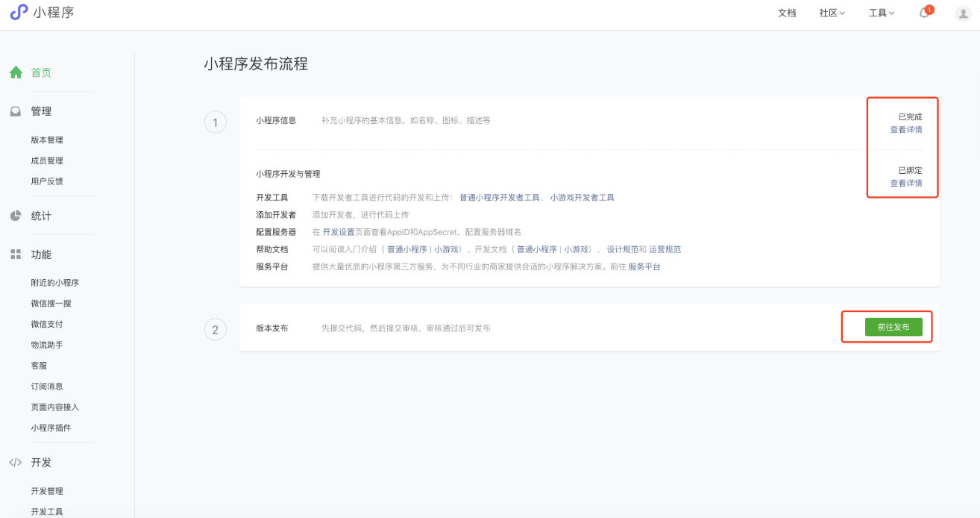
Task: Select 微信支付 in the sidebar
Action: click(x=47, y=324)
